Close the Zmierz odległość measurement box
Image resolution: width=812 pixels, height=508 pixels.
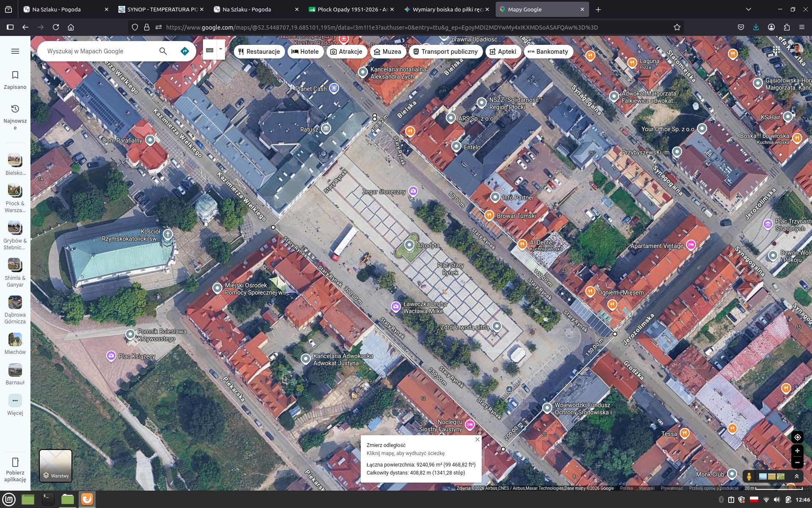tap(477, 439)
